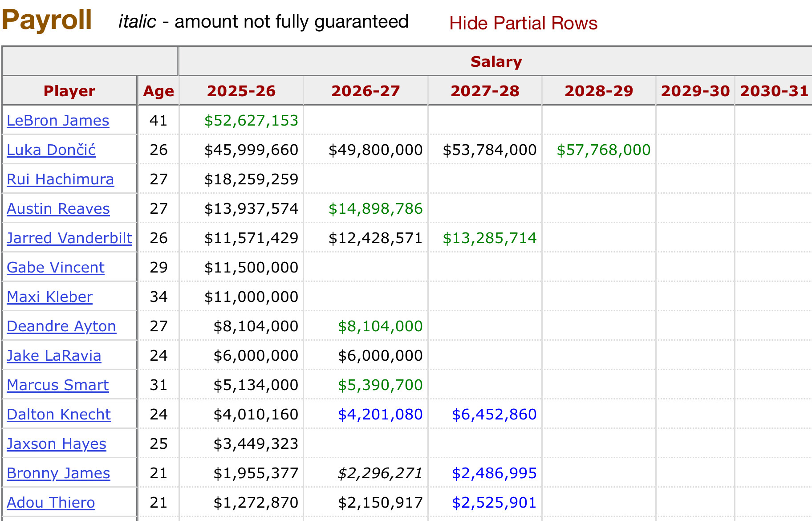The width and height of the screenshot is (812, 521).
Task: Click the Maxi Kleber link
Action: [50, 297]
